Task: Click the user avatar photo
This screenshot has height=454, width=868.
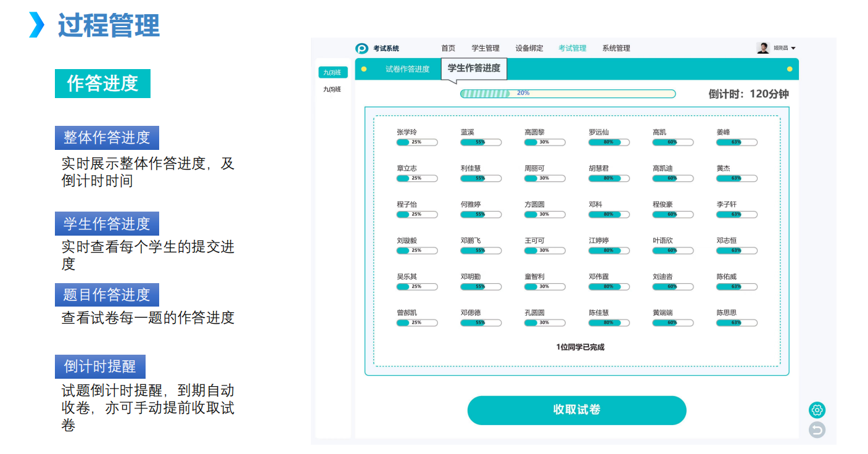Action: [x=763, y=48]
